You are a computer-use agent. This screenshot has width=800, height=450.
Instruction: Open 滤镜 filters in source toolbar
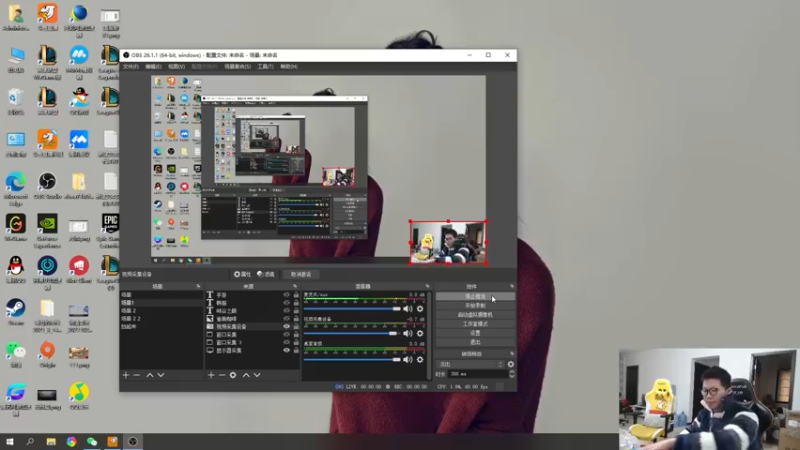click(266, 274)
